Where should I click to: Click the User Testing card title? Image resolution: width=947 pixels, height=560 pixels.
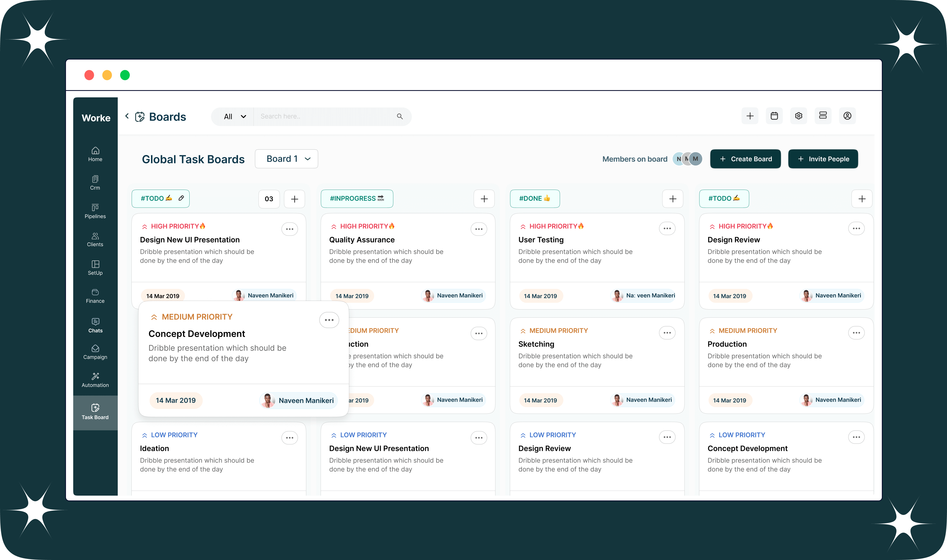tap(541, 240)
